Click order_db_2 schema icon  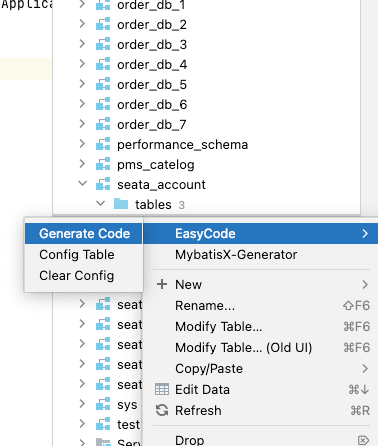(x=103, y=24)
